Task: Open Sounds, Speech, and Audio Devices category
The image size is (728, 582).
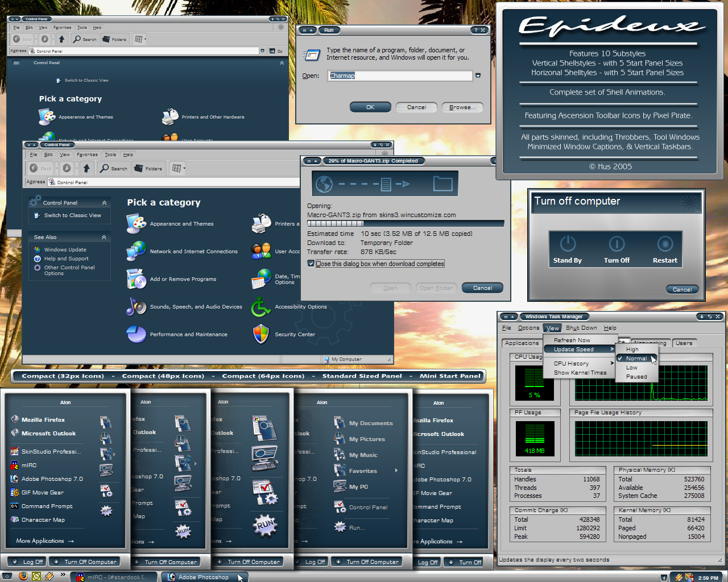Action: tap(184, 307)
